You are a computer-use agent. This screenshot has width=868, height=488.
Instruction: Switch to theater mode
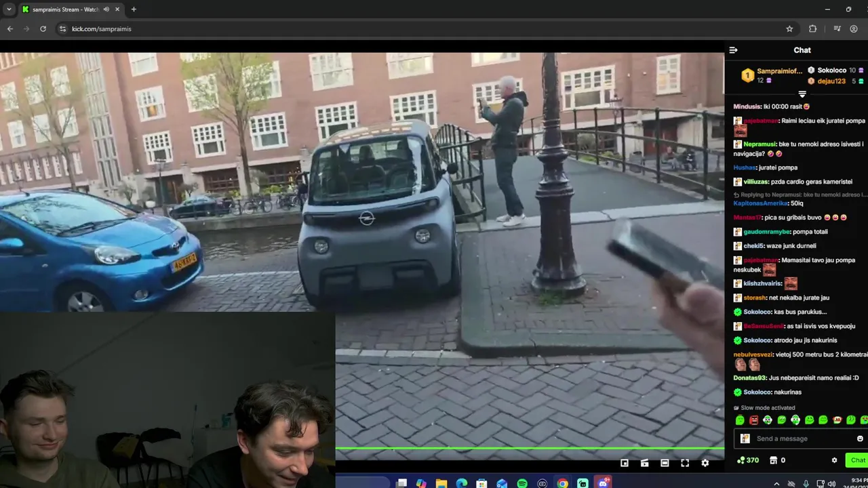pyautogui.click(x=665, y=463)
